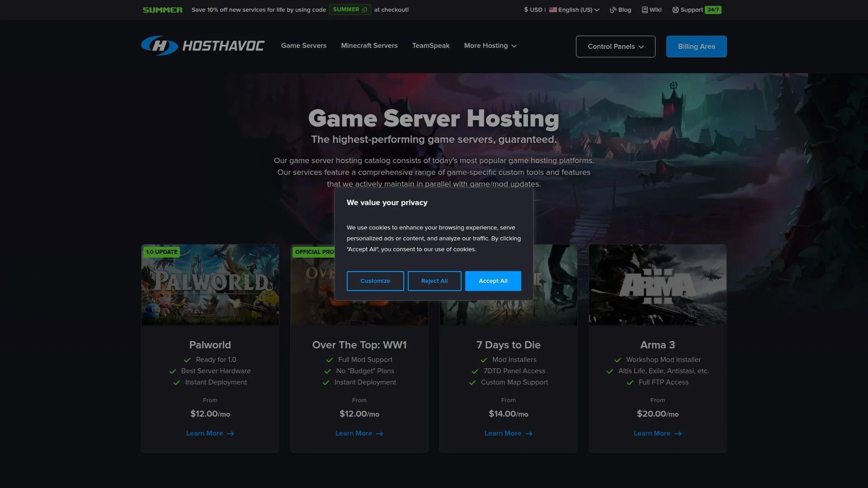The image size is (868, 488).
Task: Click the $20.00/mo price
Action: [x=658, y=414]
